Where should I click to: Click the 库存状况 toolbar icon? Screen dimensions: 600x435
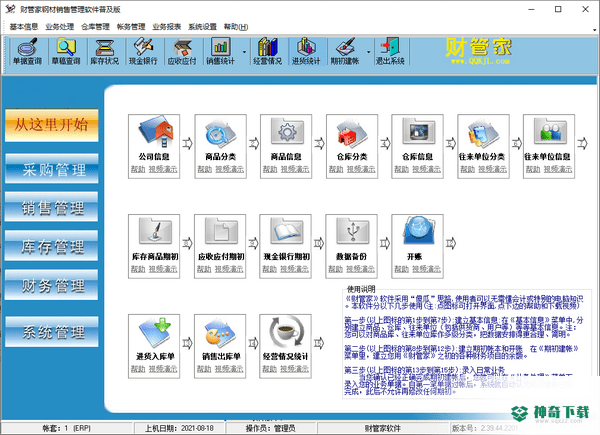coord(104,51)
